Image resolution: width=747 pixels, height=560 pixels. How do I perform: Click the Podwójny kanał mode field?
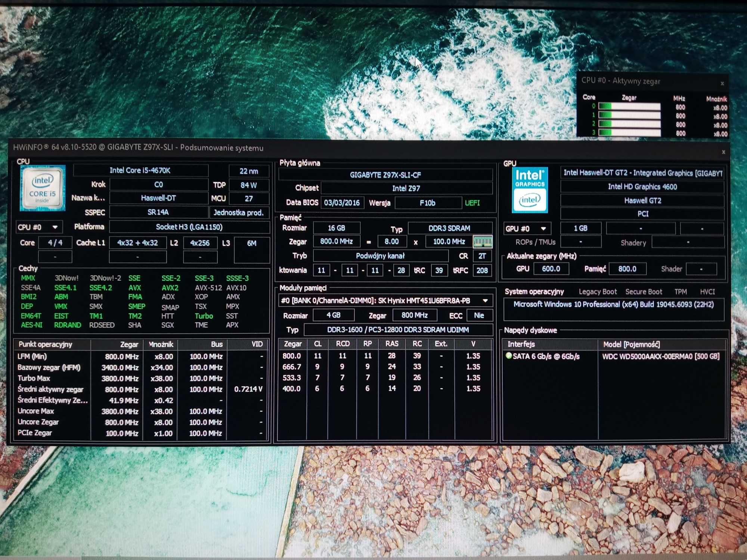coord(380,256)
